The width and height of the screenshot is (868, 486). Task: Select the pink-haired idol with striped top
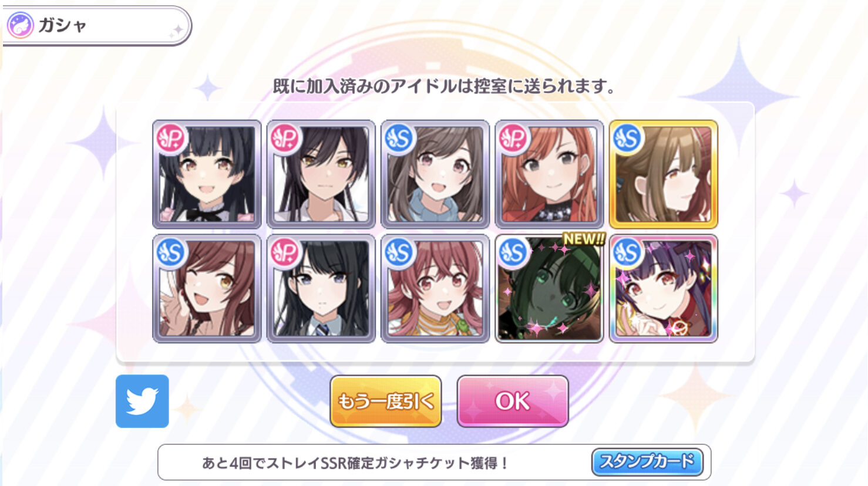pyautogui.click(x=435, y=289)
